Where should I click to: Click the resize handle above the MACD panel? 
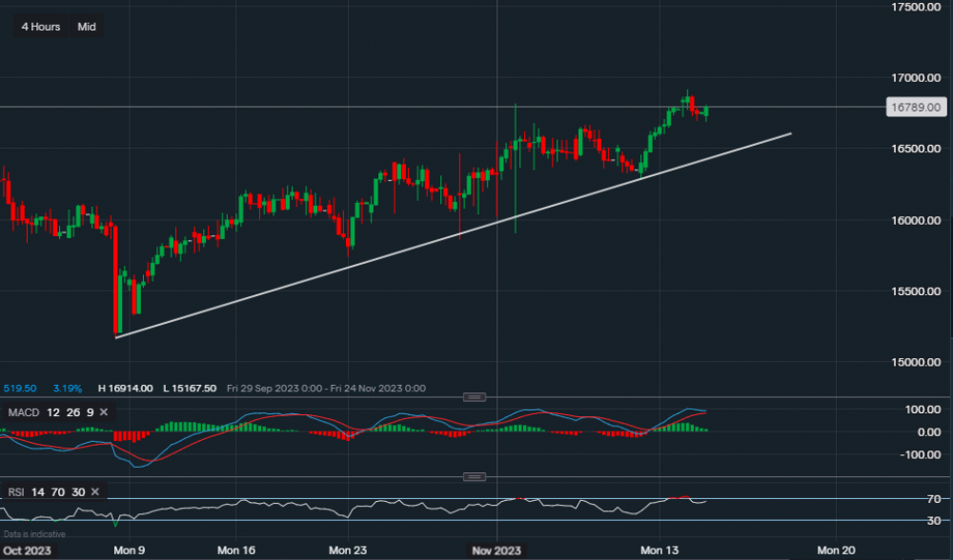tap(474, 396)
